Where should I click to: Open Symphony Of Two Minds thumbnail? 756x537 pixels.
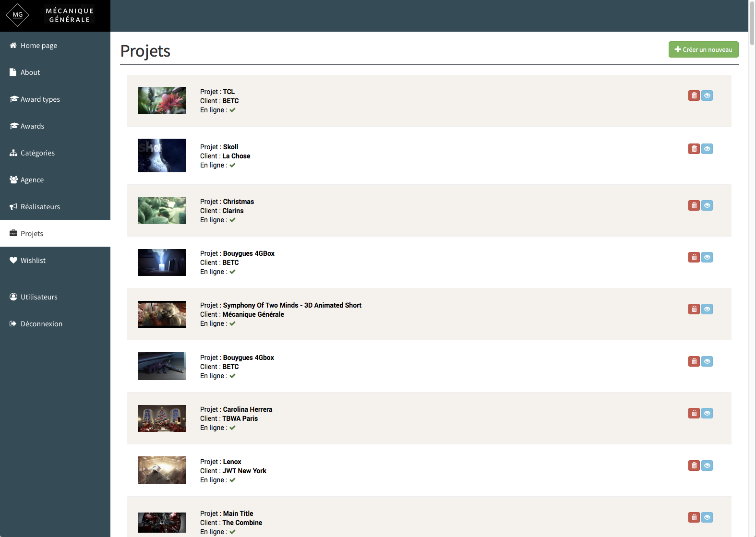pos(162,314)
